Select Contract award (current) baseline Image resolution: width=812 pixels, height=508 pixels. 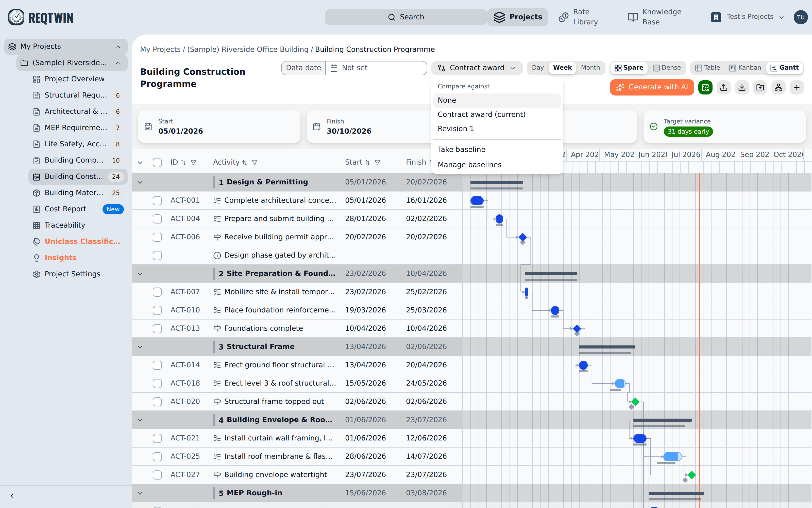[497, 115]
